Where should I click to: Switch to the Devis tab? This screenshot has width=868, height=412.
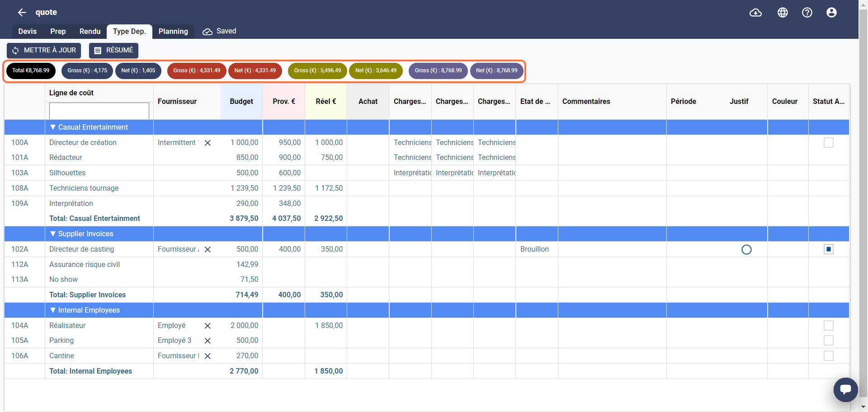pos(28,32)
